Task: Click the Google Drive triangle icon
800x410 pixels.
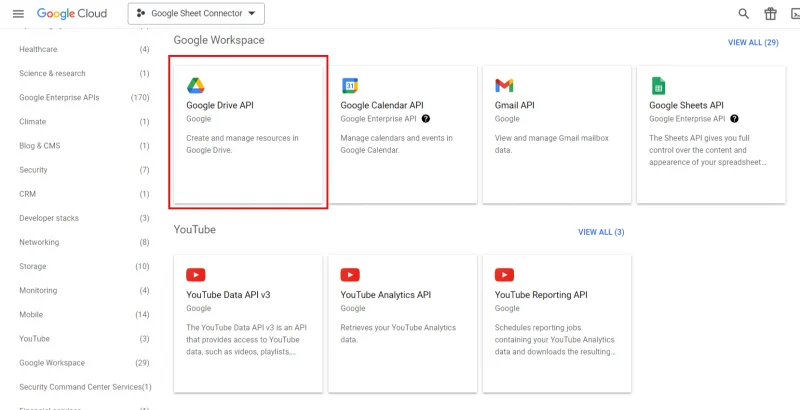Action: 195,86
